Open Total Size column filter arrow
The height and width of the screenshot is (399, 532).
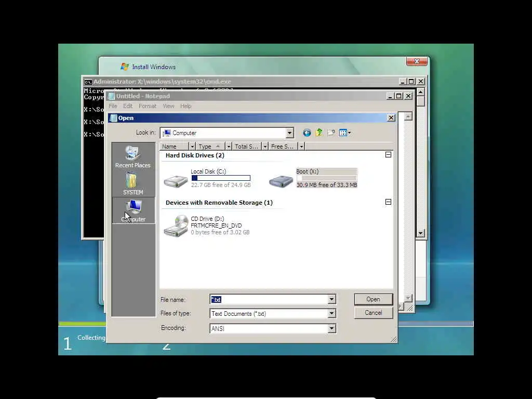[265, 146]
